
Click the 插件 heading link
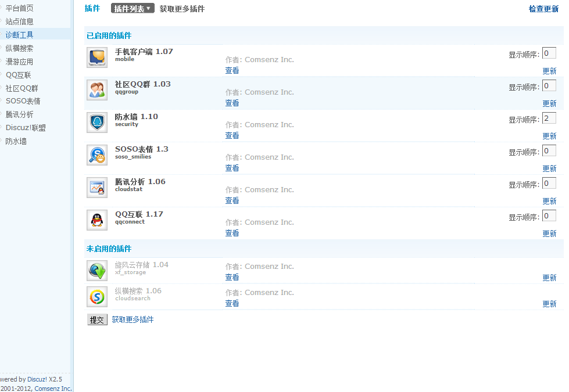point(92,8)
